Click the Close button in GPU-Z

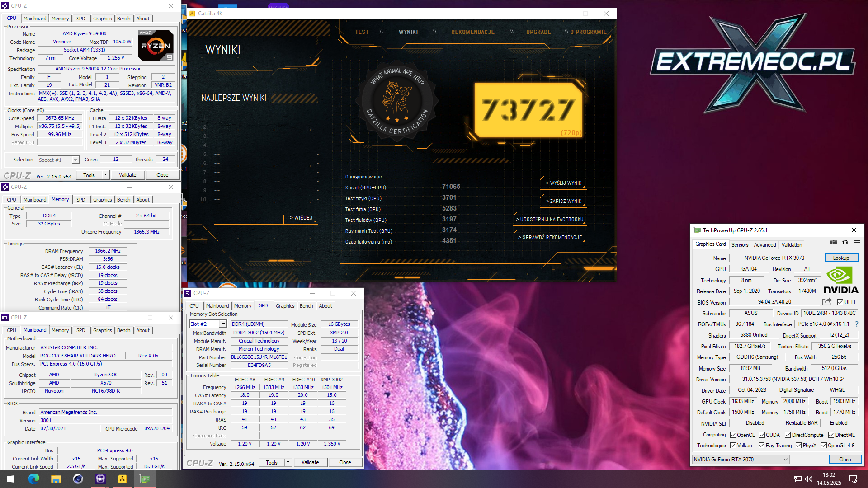click(845, 460)
